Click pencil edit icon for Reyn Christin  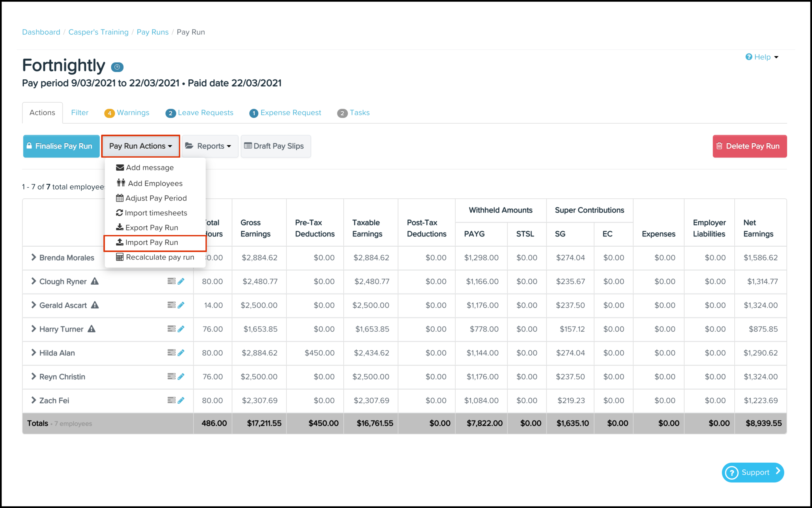point(181,377)
